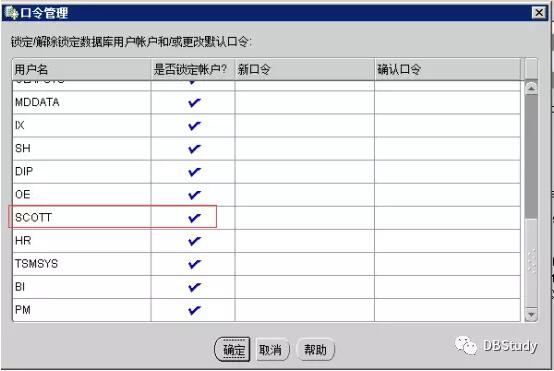Image resolution: width=554 pixels, height=371 pixels.
Task: Toggle the lock checkmark for DIP
Action: (x=194, y=172)
